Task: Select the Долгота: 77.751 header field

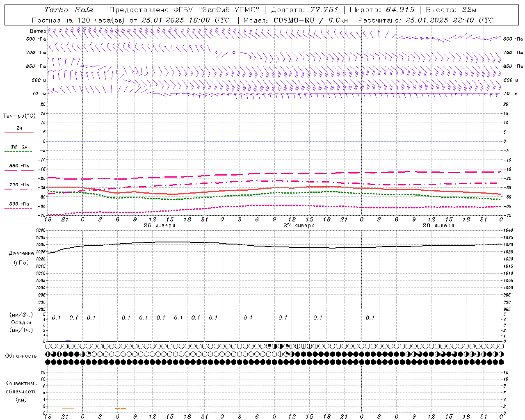Action: point(305,10)
